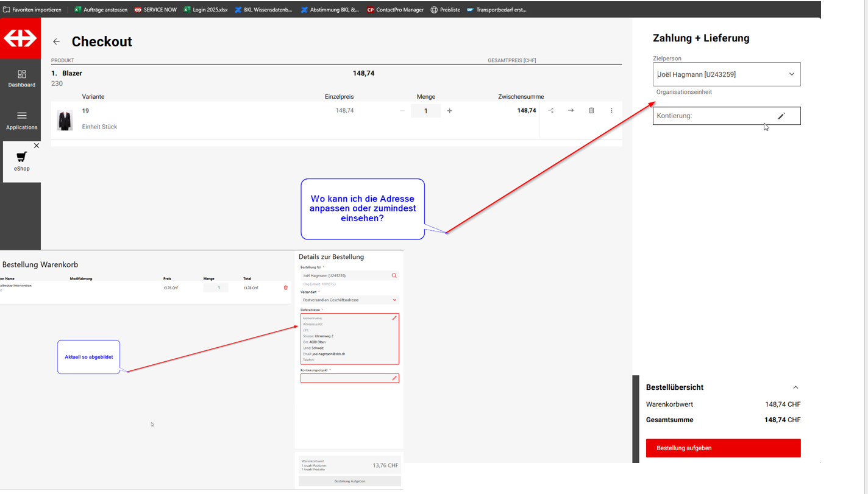The width and height of the screenshot is (868, 494).
Task: Open the SERVICE NOW bookmark
Action: 155,10
